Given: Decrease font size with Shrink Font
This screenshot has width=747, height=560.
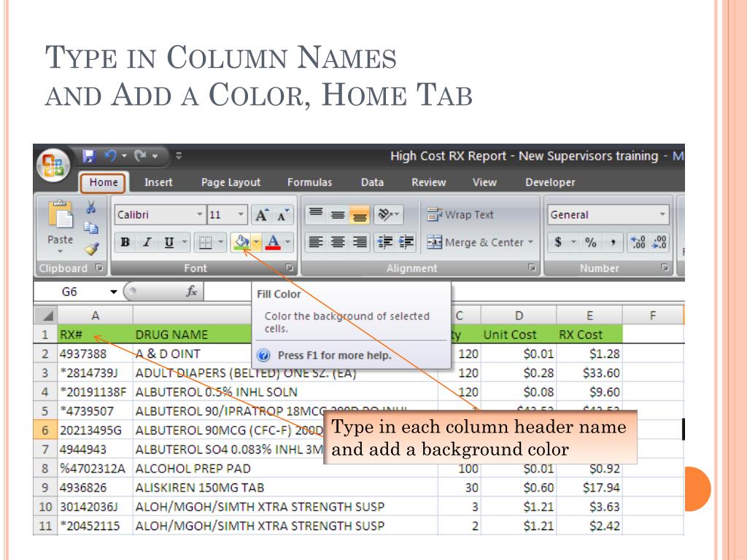Looking at the screenshot, I should click(282, 215).
